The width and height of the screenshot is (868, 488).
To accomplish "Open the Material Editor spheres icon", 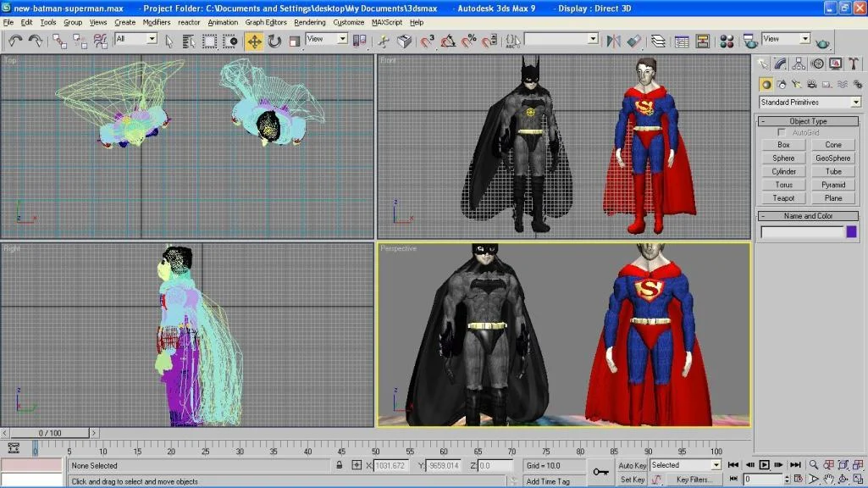I will (x=727, y=41).
